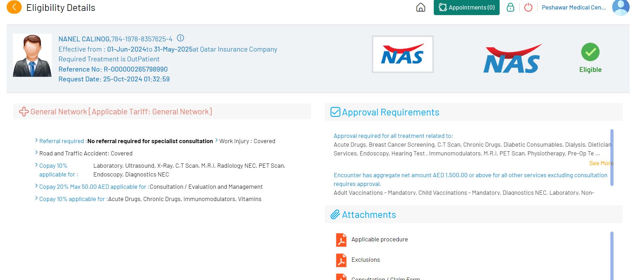Image resolution: width=644 pixels, height=280 pixels.
Task: Go to the home page icon
Action: 420,7
